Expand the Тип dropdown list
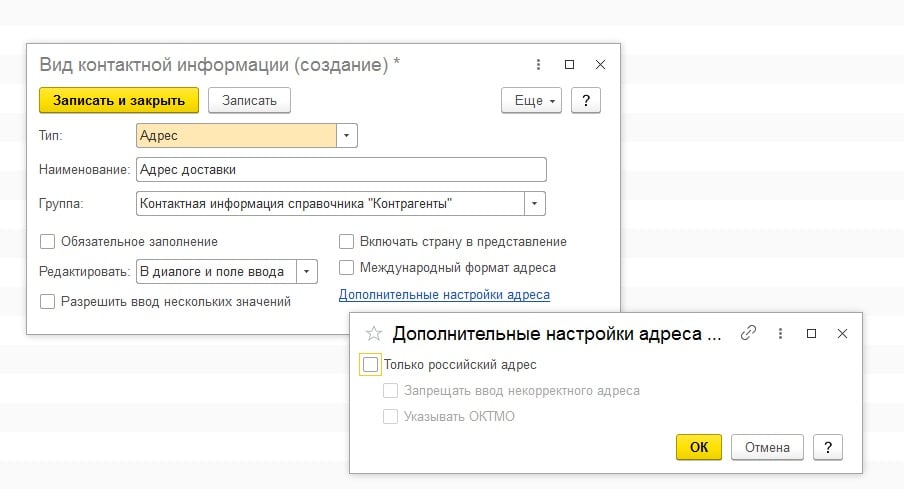The image size is (904, 489). click(346, 135)
